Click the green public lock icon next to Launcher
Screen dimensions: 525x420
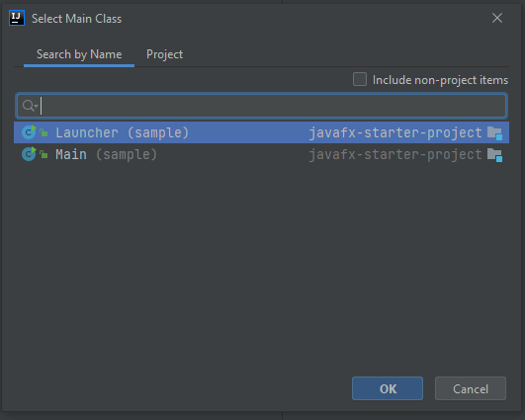click(44, 132)
